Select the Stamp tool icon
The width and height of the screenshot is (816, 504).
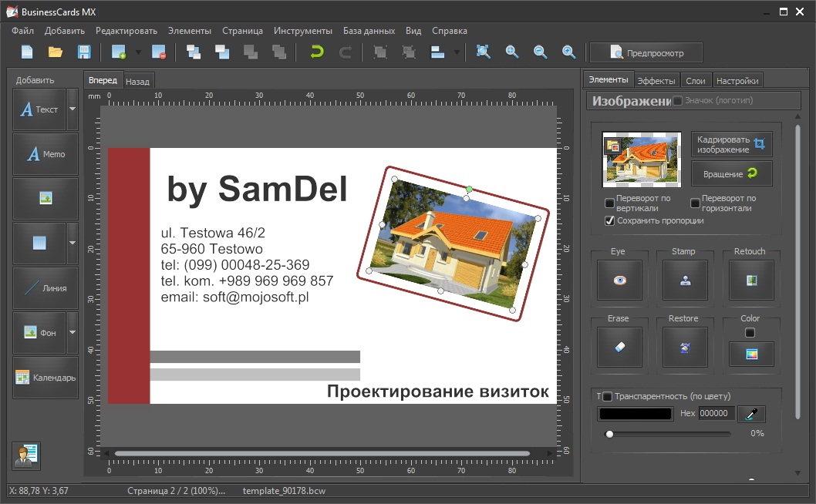pos(685,281)
